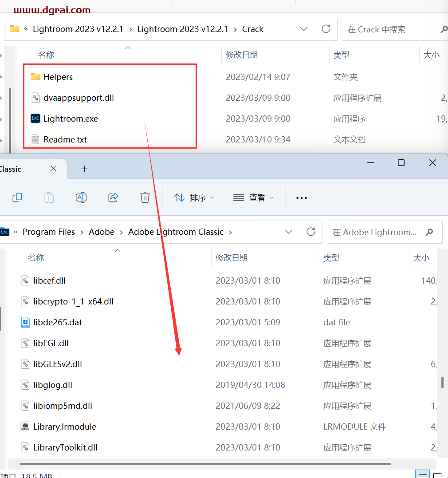Sort Crack window by 修改日期 column

pyautogui.click(x=242, y=55)
